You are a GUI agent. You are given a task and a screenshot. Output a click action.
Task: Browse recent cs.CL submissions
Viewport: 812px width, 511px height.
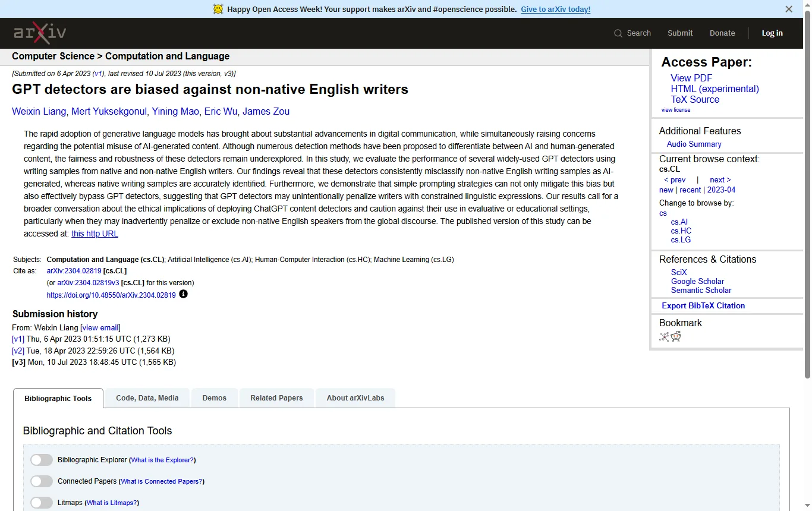690,190
